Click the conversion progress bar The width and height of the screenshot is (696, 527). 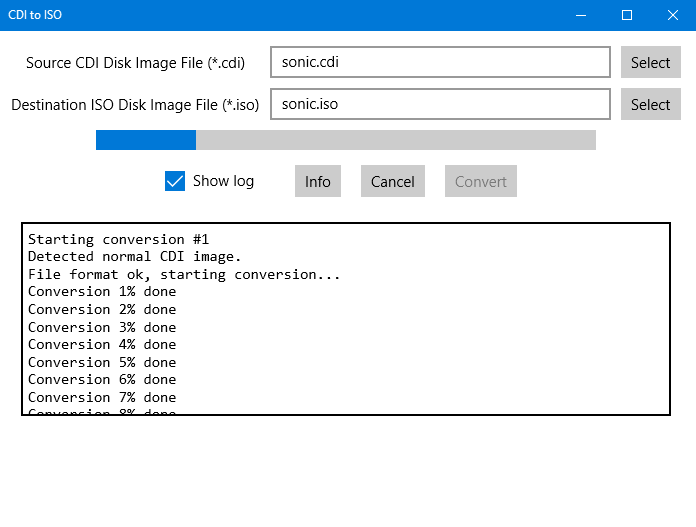click(x=346, y=140)
